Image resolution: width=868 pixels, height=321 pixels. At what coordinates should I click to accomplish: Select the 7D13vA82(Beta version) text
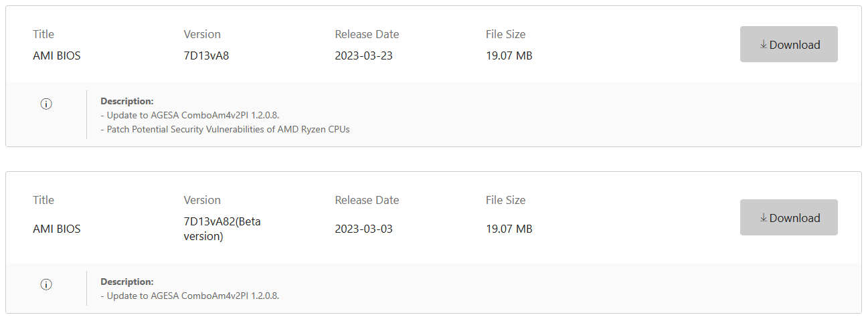click(x=222, y=229)
